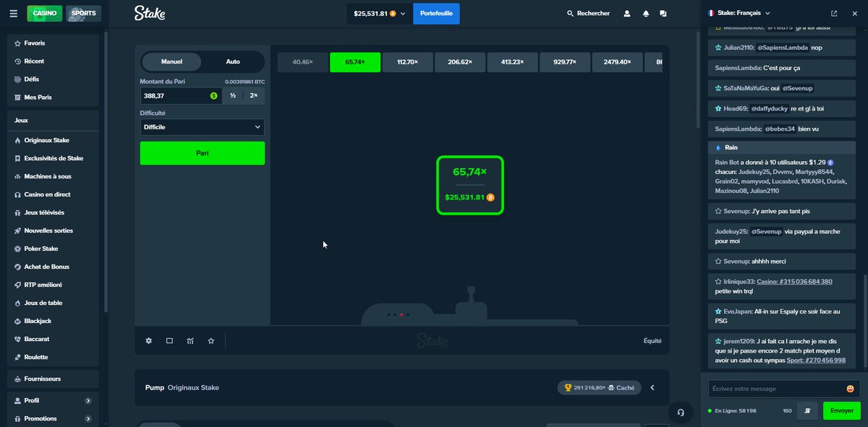Click Originaux Stake link beside Pump

(x=193, y=388)
